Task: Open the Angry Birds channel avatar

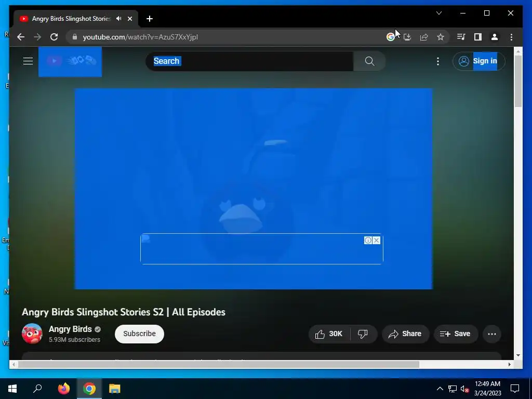Action: click(x=32, y=334)
